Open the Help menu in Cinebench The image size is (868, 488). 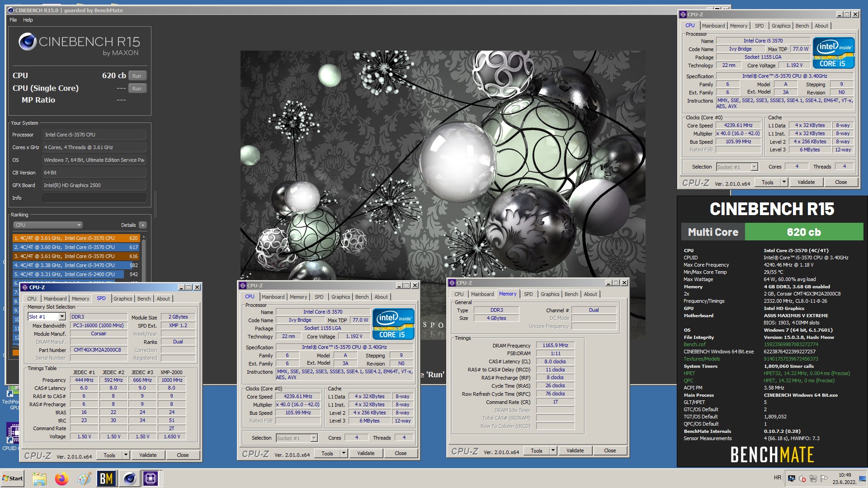pos(28,20)
